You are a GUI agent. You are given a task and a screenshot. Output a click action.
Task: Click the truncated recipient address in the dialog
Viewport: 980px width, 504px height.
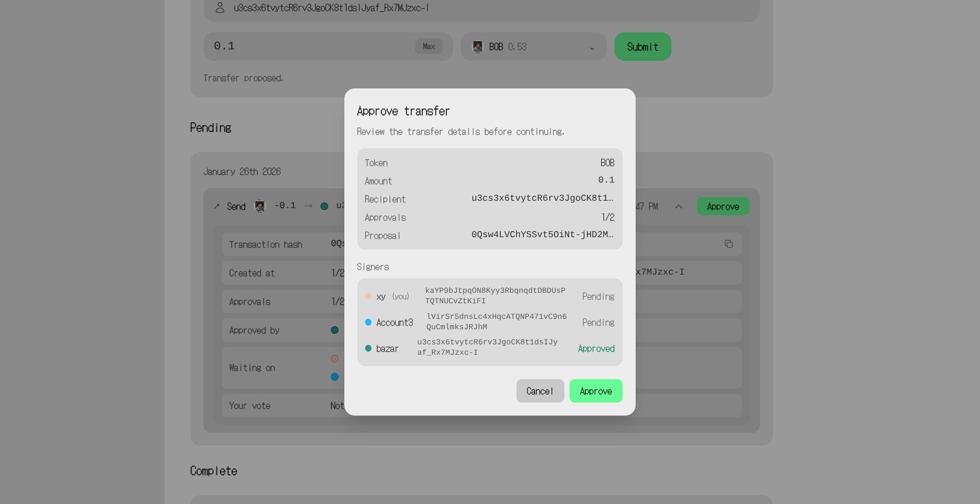pos(542,198)
